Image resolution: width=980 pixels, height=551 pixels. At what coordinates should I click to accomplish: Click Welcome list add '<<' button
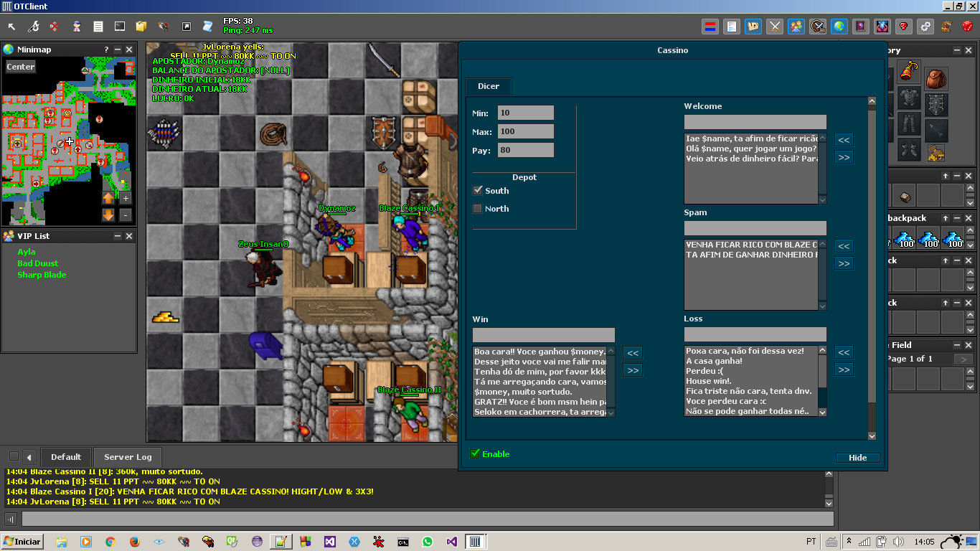tap(844, 140)
